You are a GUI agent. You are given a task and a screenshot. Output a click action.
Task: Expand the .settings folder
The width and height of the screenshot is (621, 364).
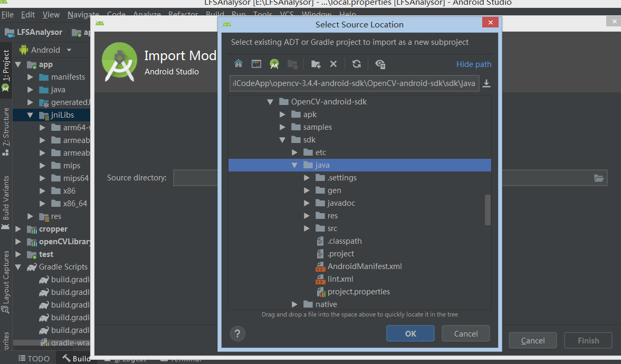(307, 178)
